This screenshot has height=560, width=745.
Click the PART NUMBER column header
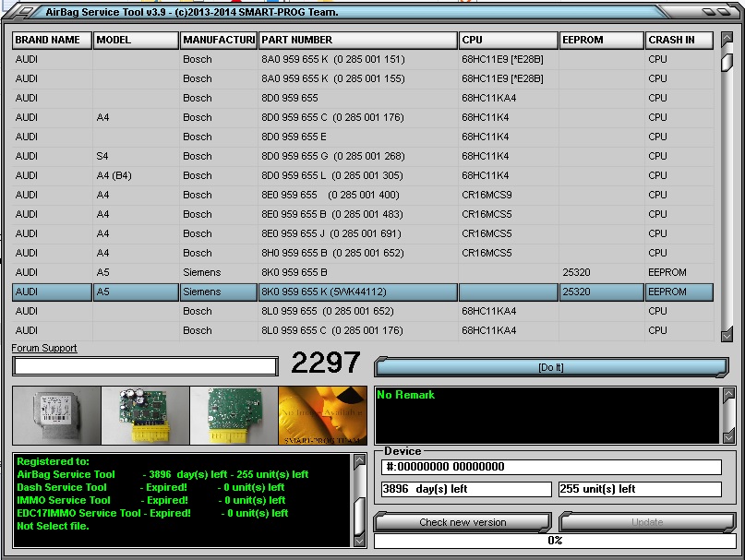[358, 40]
